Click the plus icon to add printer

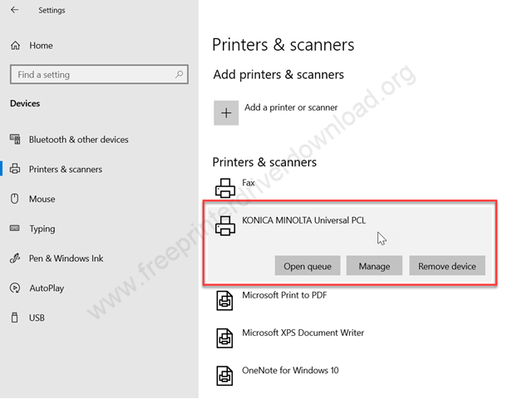pos(226,113)
